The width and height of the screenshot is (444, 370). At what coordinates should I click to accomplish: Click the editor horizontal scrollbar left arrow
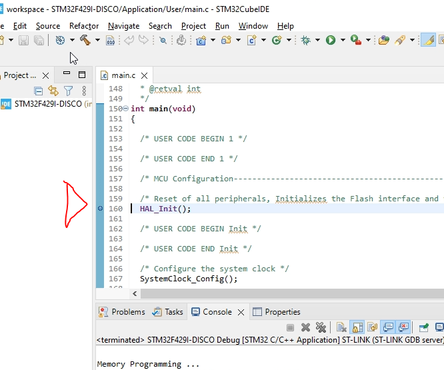click(135, 294)
